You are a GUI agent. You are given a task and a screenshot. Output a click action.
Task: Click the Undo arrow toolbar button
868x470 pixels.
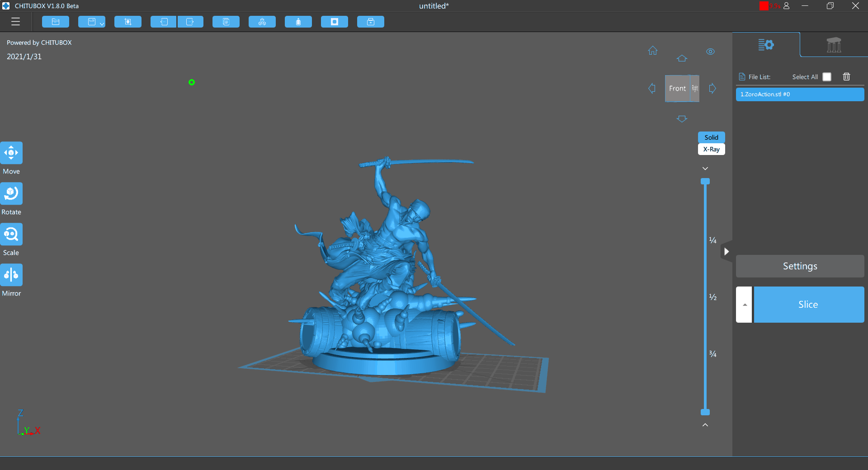coord(163,22)
